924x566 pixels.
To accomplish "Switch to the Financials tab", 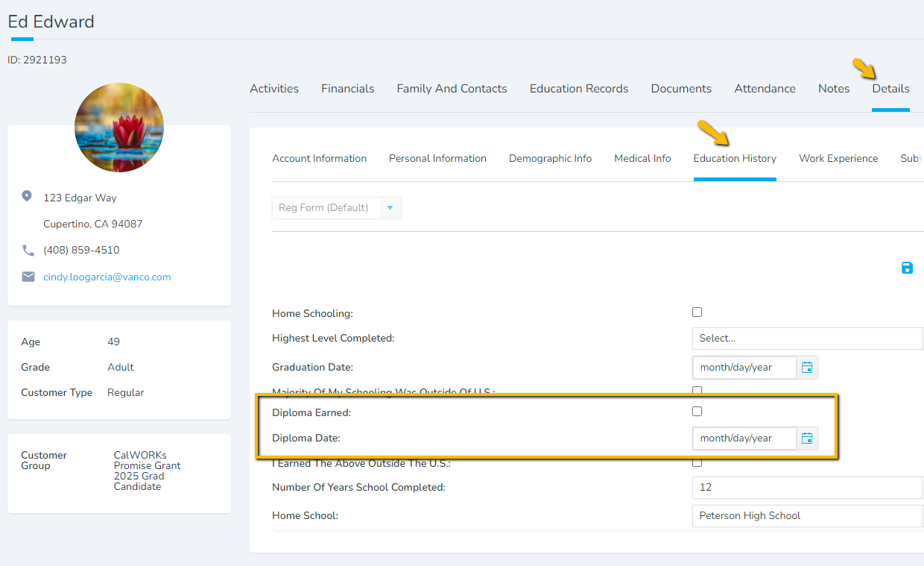I will click(x=347, y=89).
